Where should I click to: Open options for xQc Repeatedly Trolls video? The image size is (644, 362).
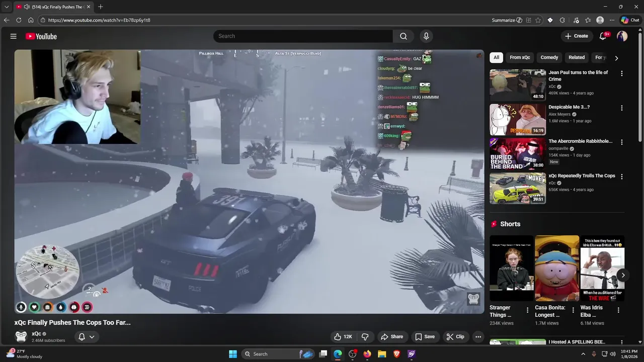[x=622, y=176]
